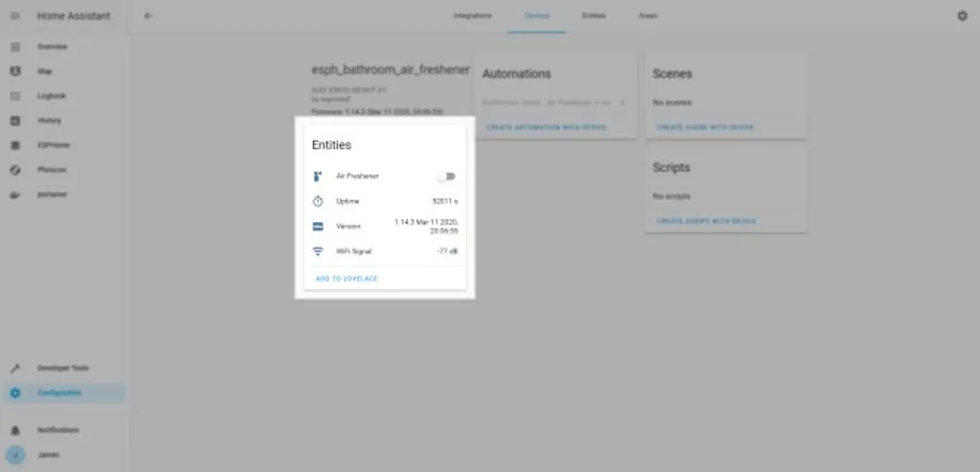Open the ESPHome icon in sidebar

15,145
